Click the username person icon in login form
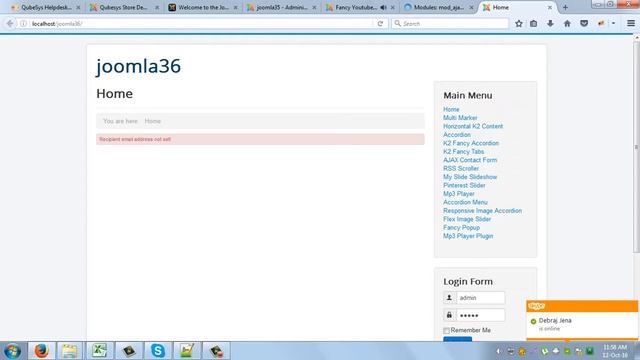 pyautogui.click(x=449, y=298)
